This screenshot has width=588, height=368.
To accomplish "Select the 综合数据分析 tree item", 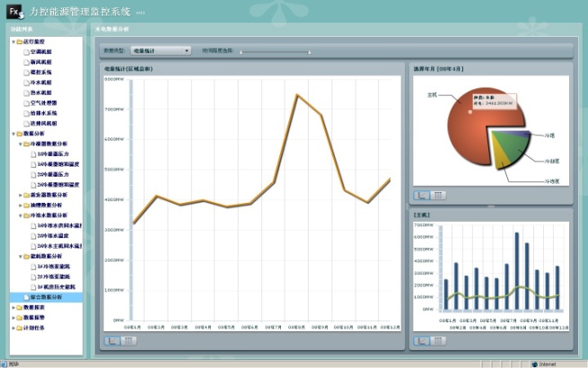I will 47,296.
